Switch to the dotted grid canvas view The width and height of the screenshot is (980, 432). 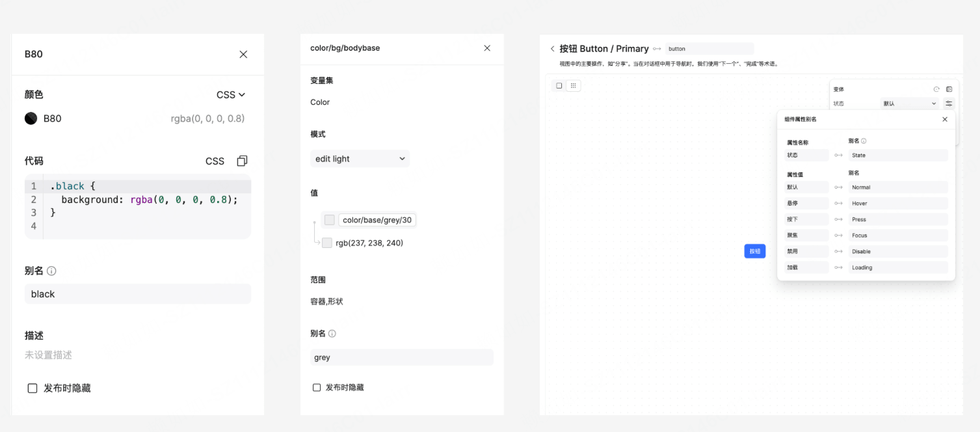coord(573,86)
